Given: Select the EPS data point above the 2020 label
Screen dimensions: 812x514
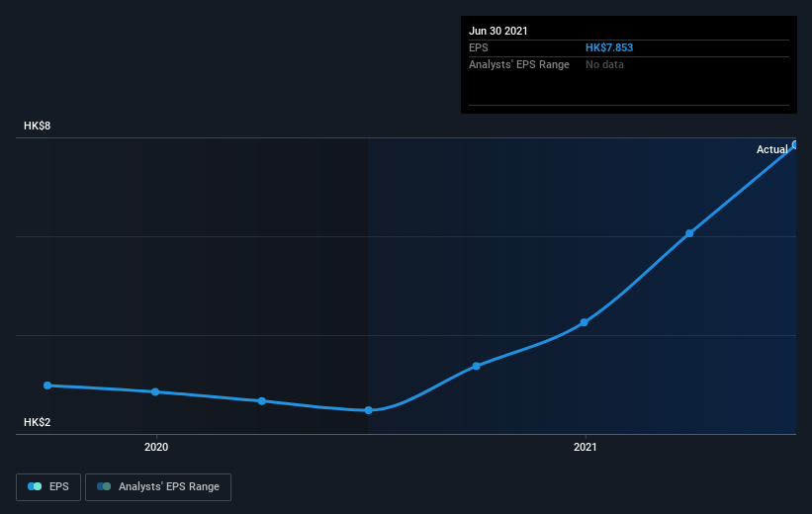Looking at the screenshot, I should pyautogui.click(x=155, y=391).
